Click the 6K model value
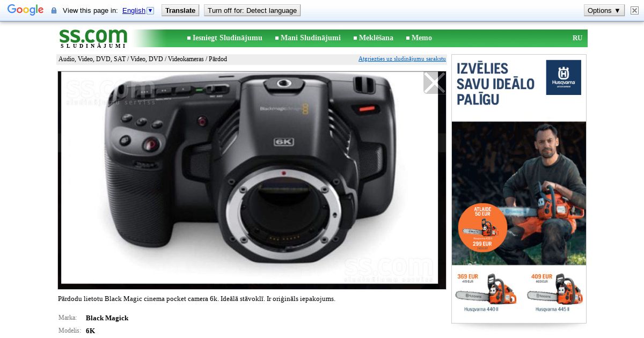Image resolution: width=644 pixels, height=338 pixels. [90, 331]
